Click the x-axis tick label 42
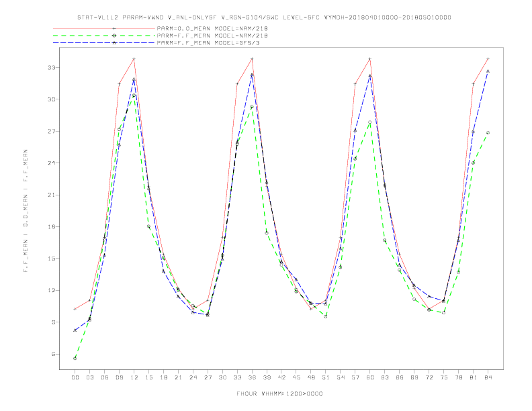 pos(281,377)
